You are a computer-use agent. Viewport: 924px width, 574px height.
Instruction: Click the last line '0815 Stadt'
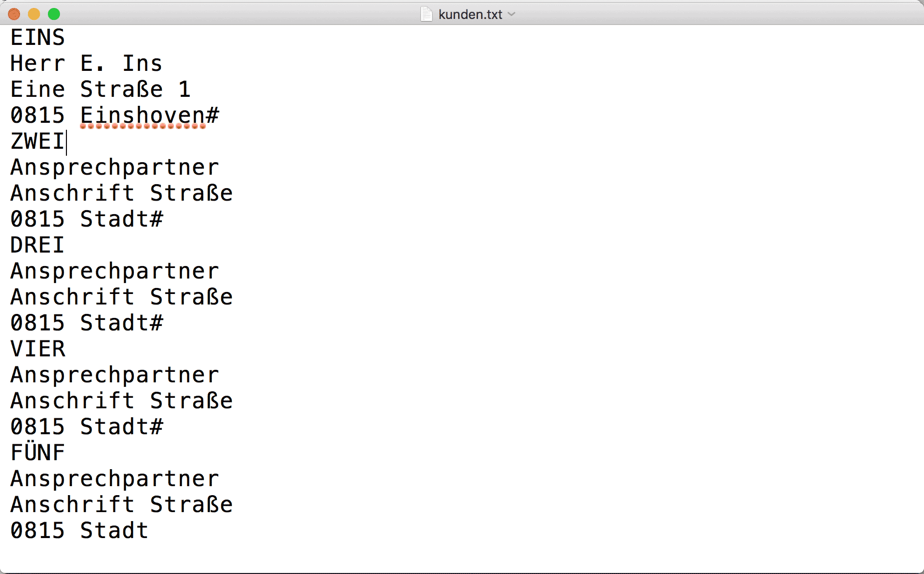pos(79,531)
